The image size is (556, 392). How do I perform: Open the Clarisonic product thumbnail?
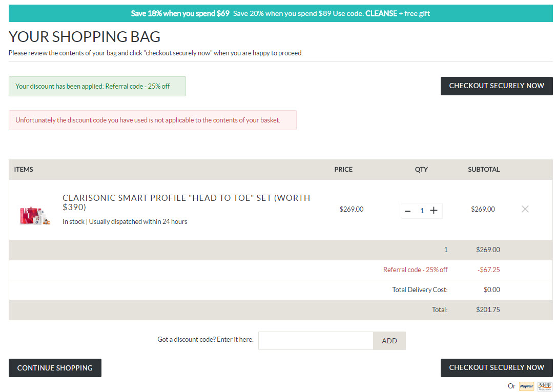click(x=35, y=216)
